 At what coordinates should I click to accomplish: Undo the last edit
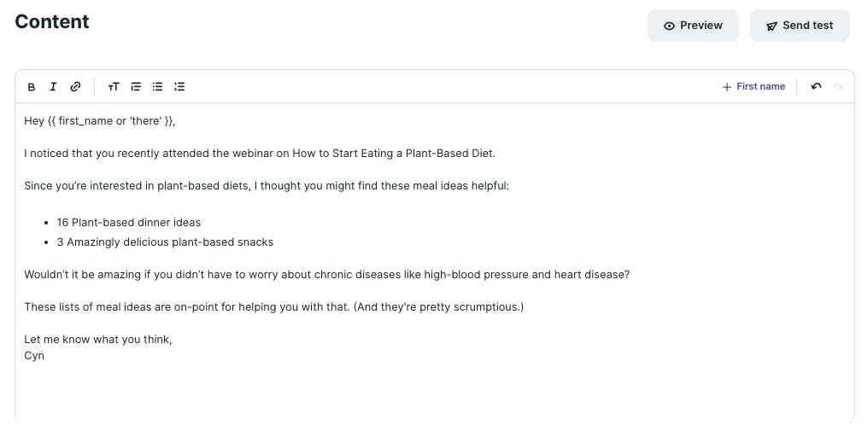point(816,86)
